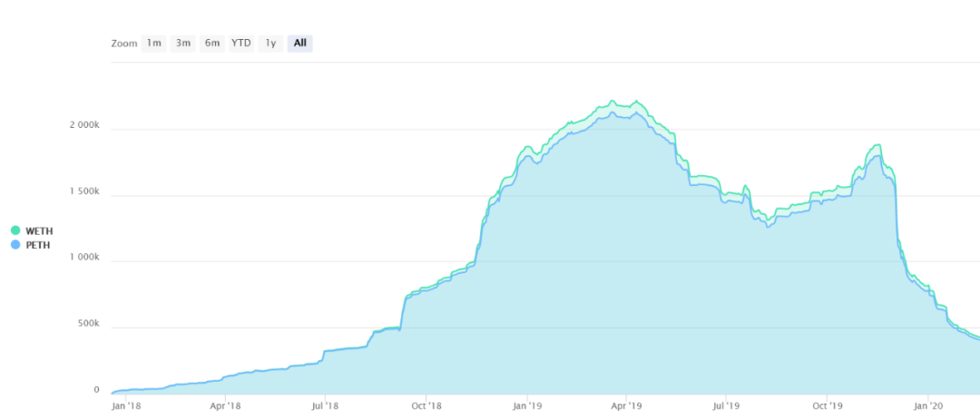Click the blue PETH legend dot

point(15,245)
